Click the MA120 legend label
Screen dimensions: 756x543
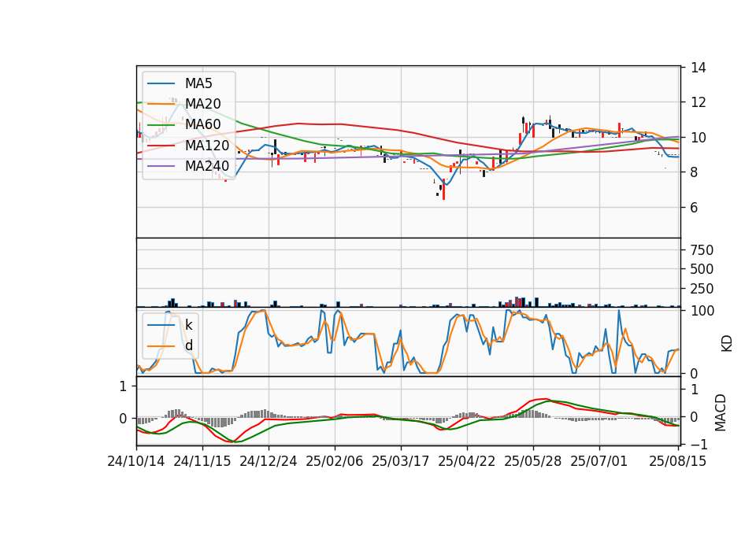207,145
